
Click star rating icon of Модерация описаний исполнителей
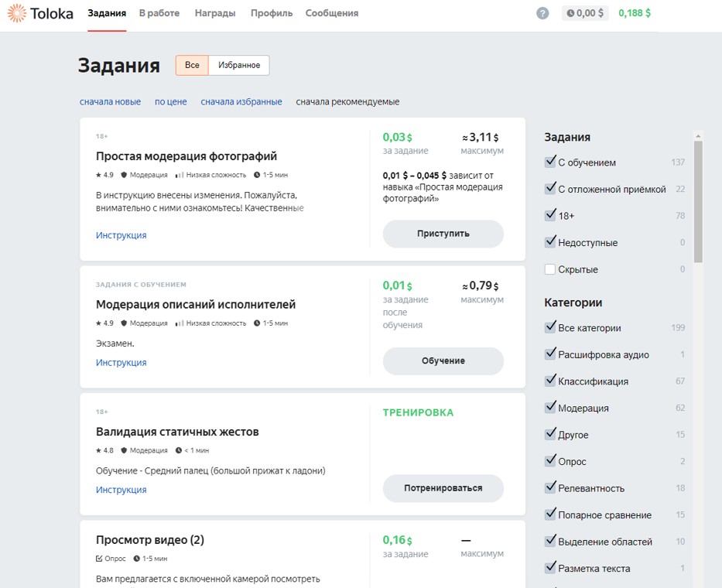click(98, 323)
